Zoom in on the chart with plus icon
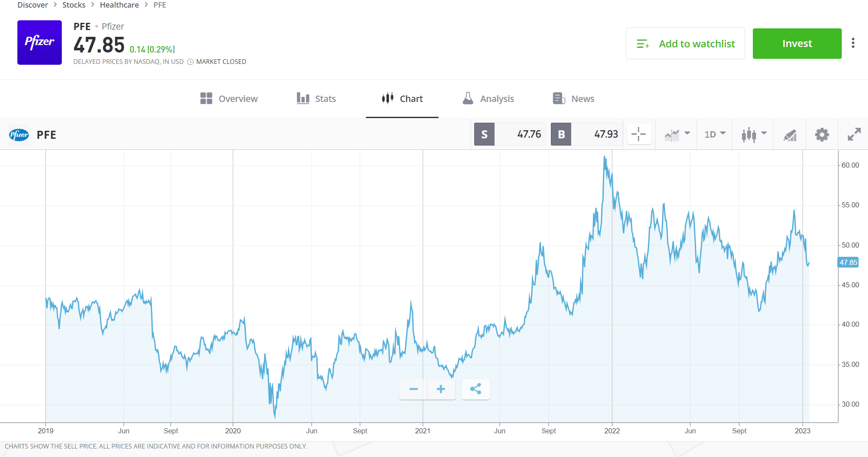868x457 pixels. [x=441, y=389]
